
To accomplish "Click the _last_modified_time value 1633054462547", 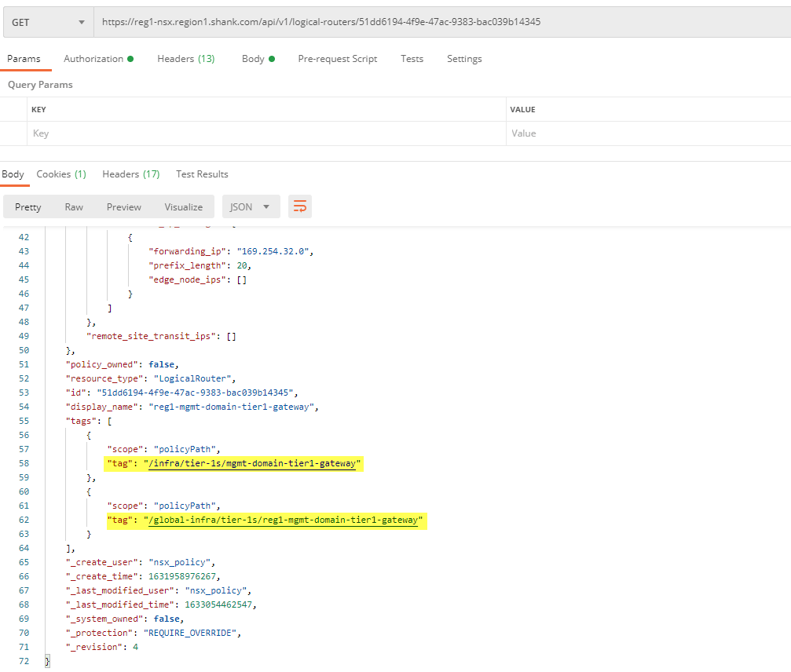I will tap(218, 604).
